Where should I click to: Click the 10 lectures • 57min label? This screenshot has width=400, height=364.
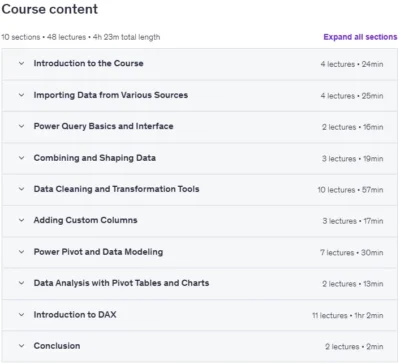point(350,190)
